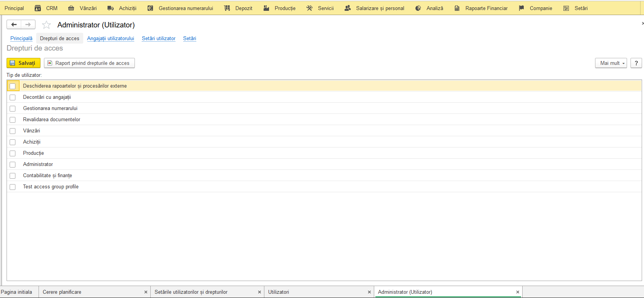Check the Decontări cu angajații checkbox
Screen dimensions: 644x298
(x=13, y=97)
